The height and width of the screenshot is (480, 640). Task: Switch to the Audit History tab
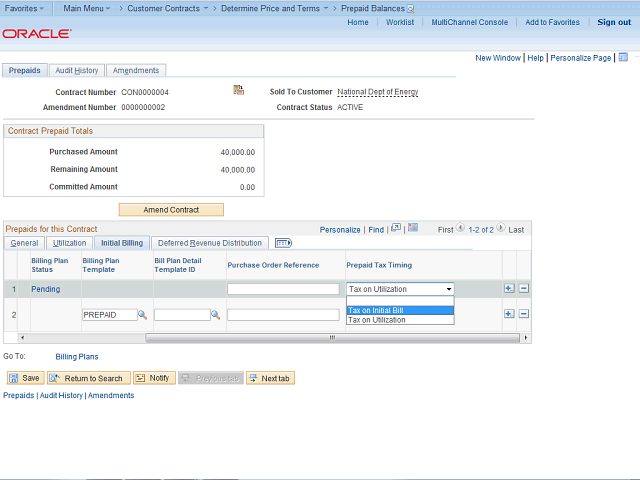(76, 70)
